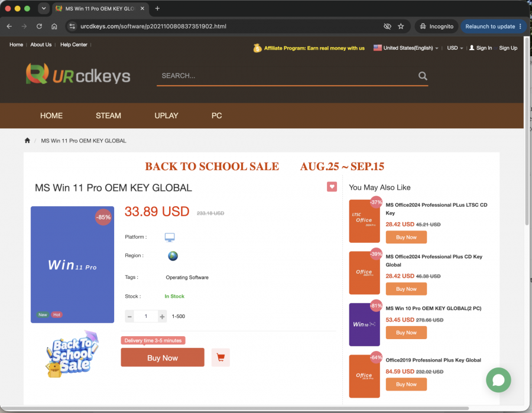Open the Incognito indicator
Image resolution: width=532 pixels, height=413 pixels.
tap(437, 27)
